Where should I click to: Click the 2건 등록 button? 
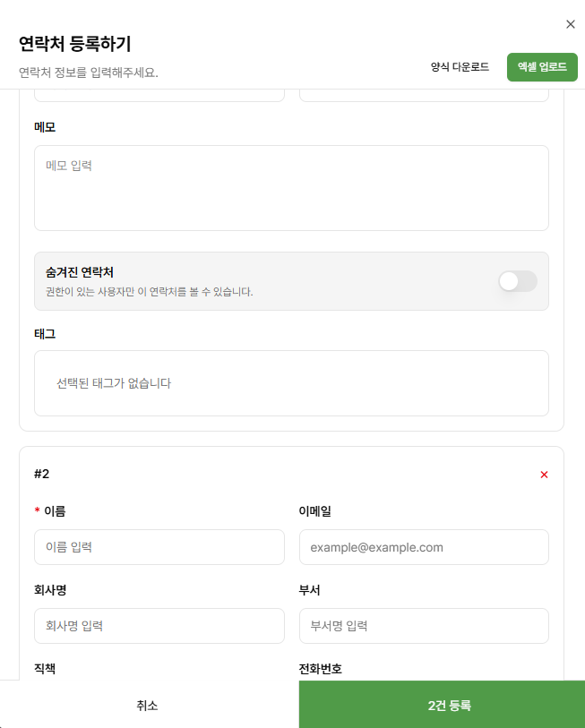(x=449, y=706)
